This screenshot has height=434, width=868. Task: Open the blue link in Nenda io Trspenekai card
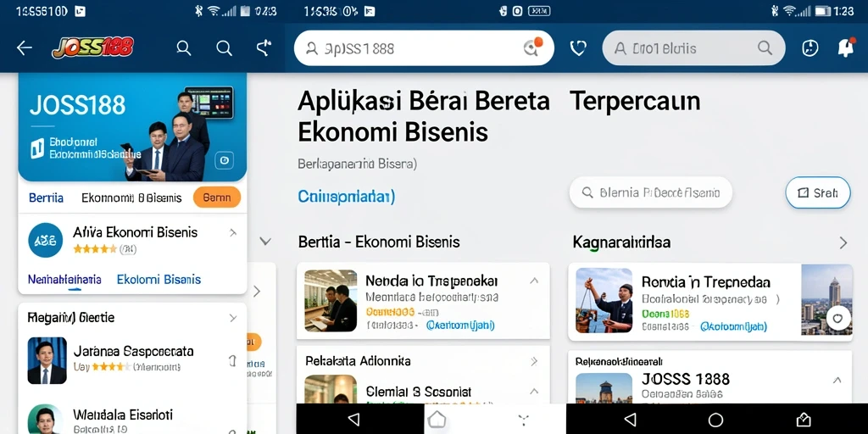pyautogui.click(x=460, y=325)
